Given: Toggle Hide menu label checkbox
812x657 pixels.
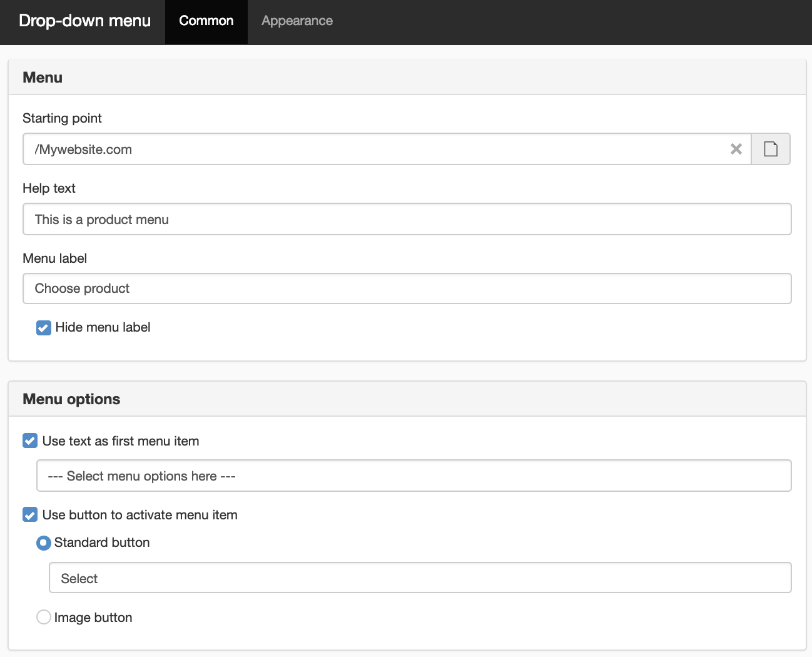Looking at the screenshot, I should (44, 328).
